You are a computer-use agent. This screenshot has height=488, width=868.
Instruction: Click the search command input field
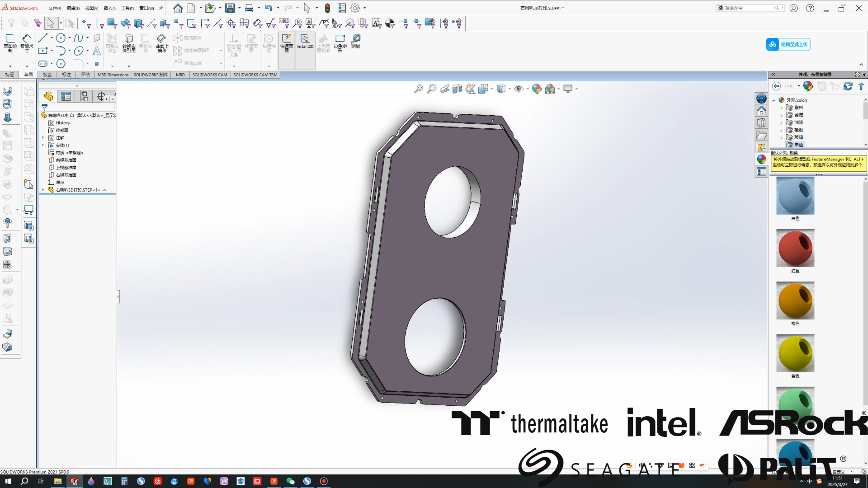coord(748,8)
